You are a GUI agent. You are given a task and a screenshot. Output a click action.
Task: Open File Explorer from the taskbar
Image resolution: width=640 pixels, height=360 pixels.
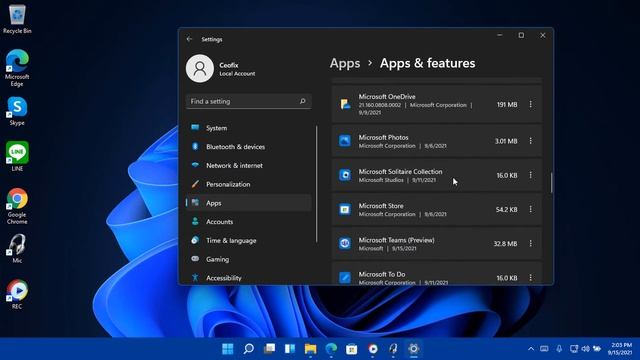(x=311, y=349)
